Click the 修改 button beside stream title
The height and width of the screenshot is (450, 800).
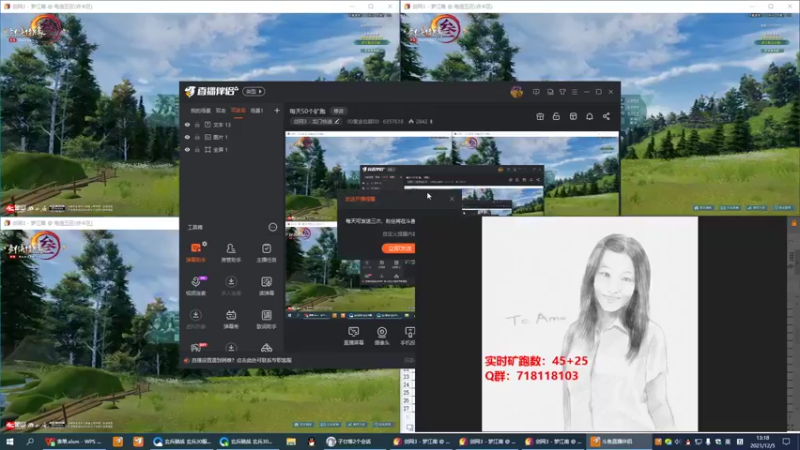pyautogui.click(x=338, y=111)
